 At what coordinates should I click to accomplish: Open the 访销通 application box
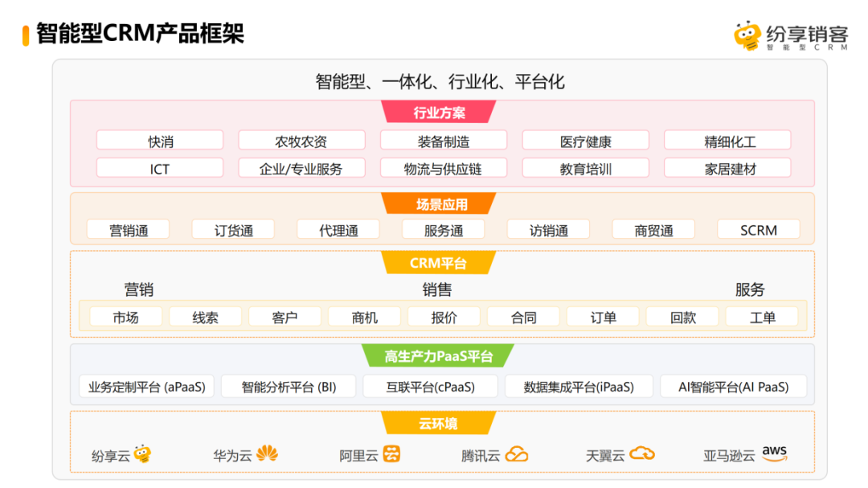tap(549, 229)
